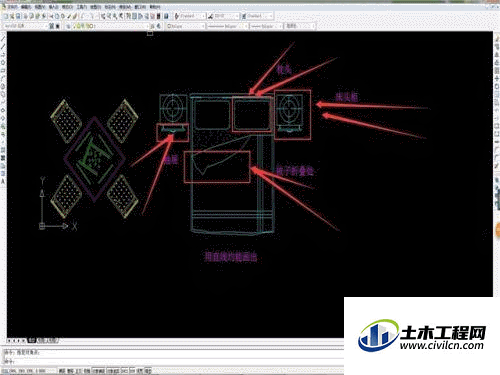Open the workspace selector dropdown

pyautogui.click(x=25, y=26)
